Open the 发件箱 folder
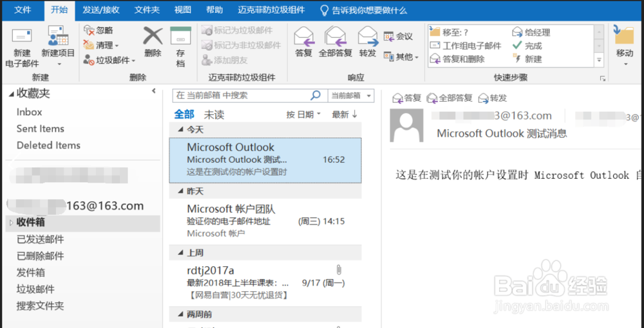 tap(31, 273)
